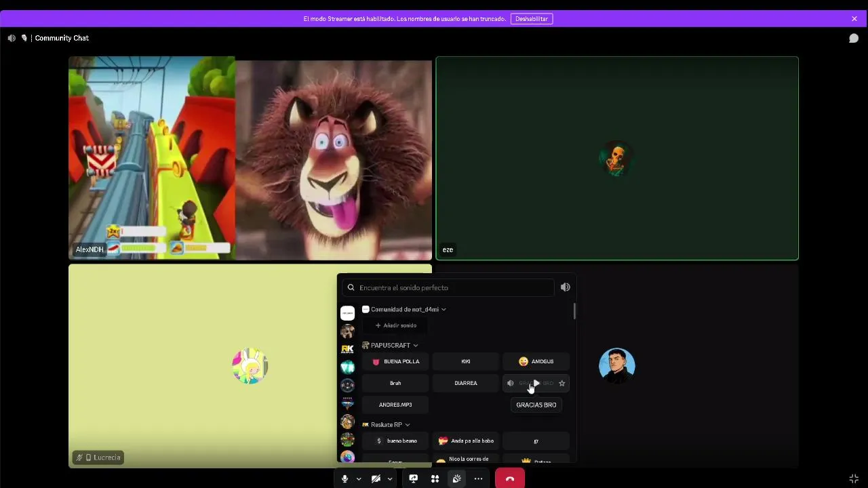Click the Lucrecia name label
The image size is (868, 488).
(x=98, y=457)
